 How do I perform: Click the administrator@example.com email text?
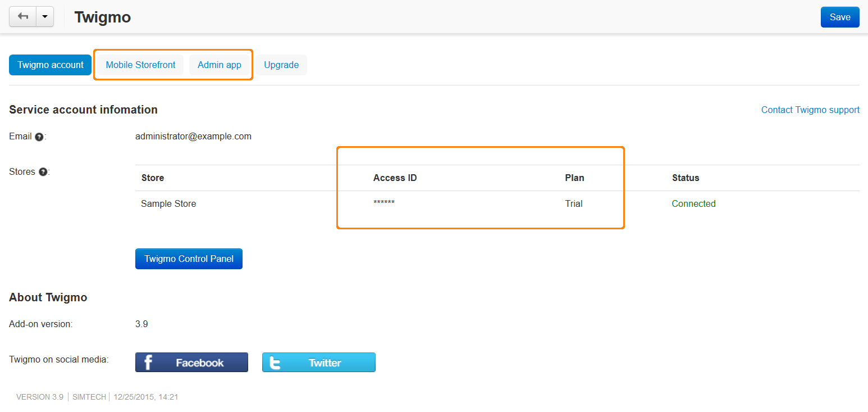pos(193,136)
